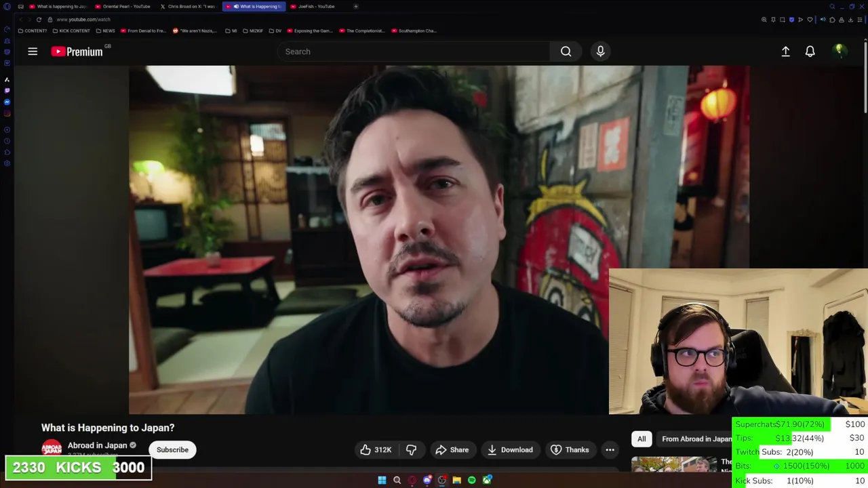Screen dimensions: 868x488
Task: Select the All filter chip
Action: (x=642, y=439)
